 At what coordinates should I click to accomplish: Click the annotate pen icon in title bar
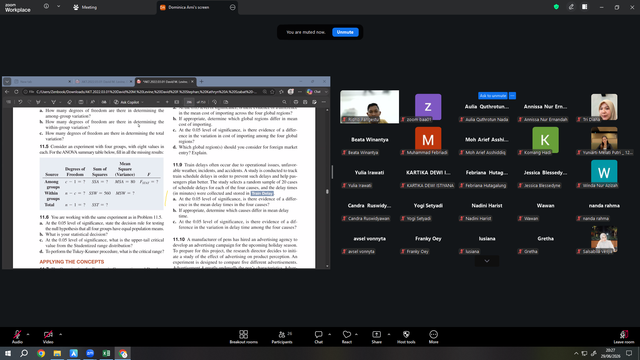pyautogui.click(x=571, y=7)
